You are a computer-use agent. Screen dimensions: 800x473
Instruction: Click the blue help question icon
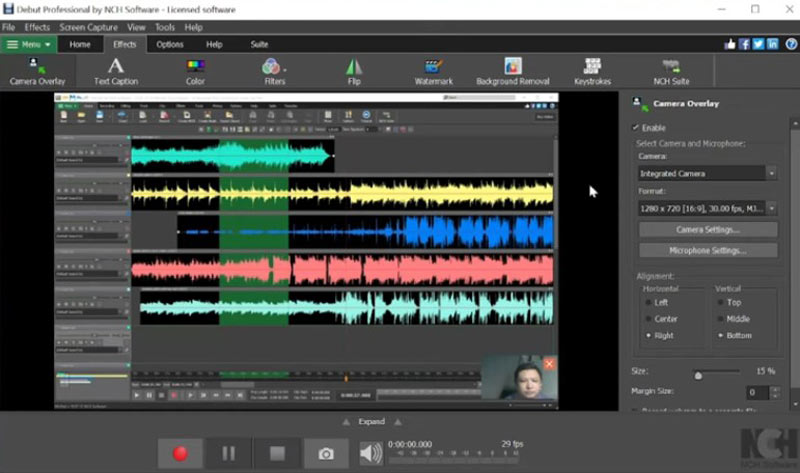point(791,44)
